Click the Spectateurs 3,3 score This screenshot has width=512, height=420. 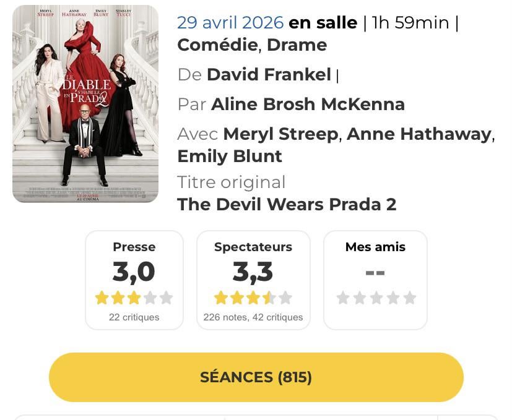tap(253, 272)
